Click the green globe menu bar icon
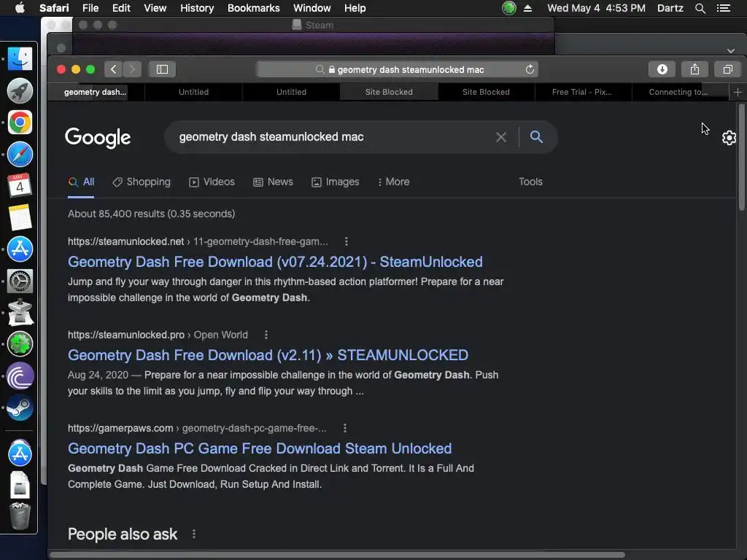 click(508, 8)
